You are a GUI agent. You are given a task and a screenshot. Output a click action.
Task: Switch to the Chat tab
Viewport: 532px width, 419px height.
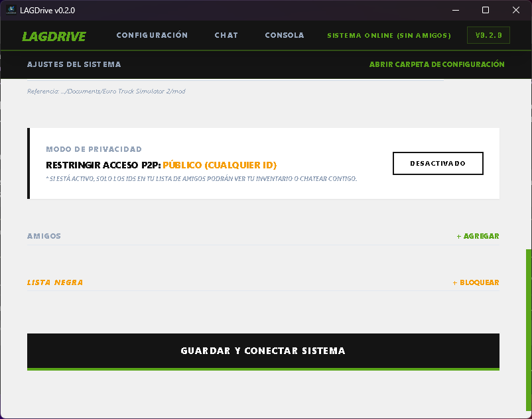coord(226,35)
